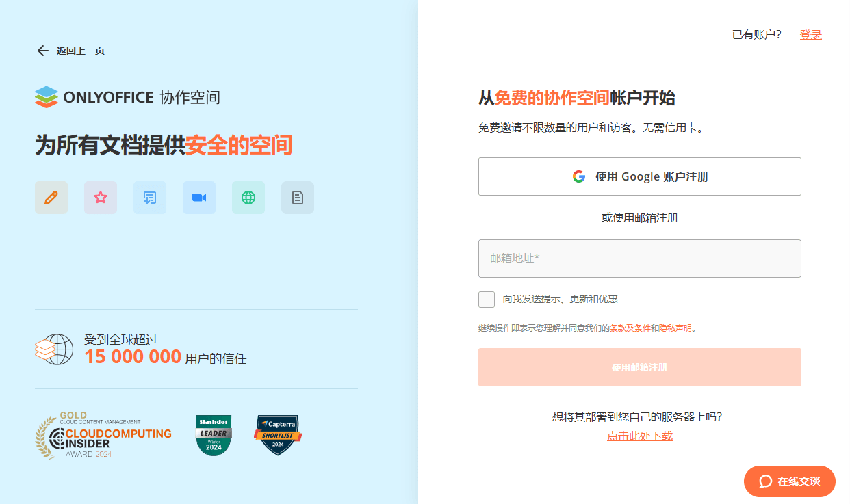This screenshot has width=850, height=504.
Task: Click the 15 000 000 users figure
Action: click(x=133, y=356)
